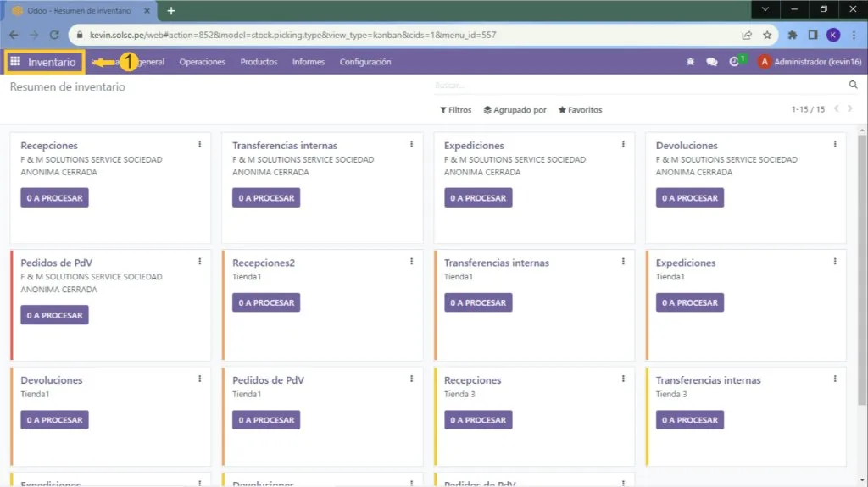This screenshot has width=868, height=487.
Task: Click the debug bug icon in navbar
Action: pos(690,62)
